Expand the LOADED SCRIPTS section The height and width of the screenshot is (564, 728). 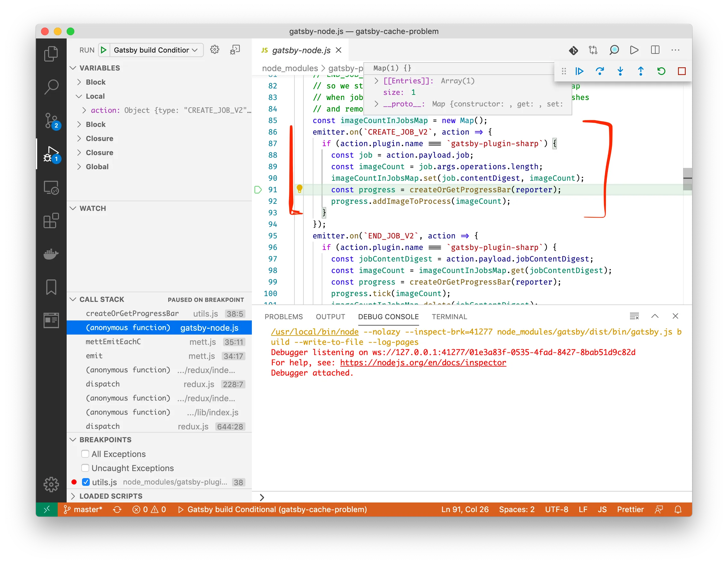(73, 496)
